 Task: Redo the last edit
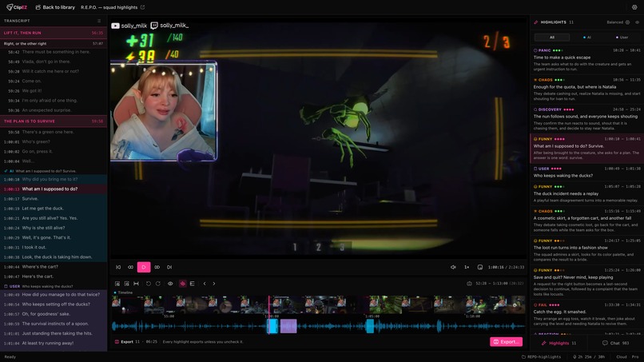(x=157, y=284)
